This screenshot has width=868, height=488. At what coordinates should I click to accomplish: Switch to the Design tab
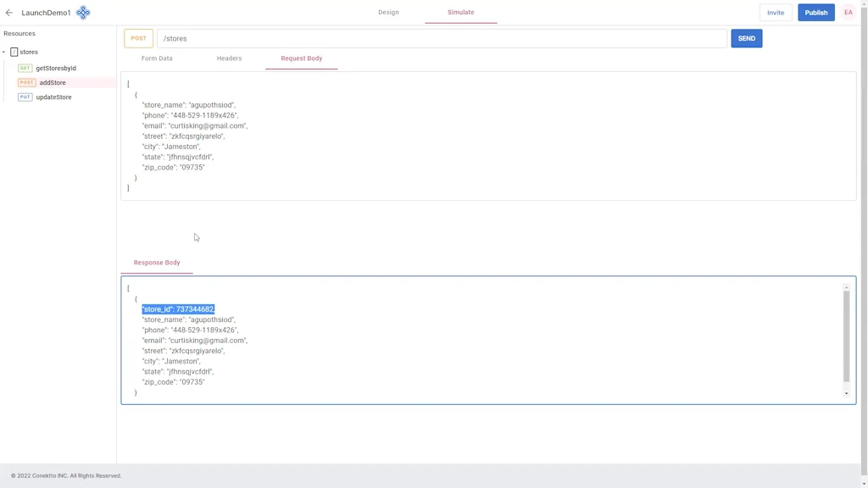(388, 12)
